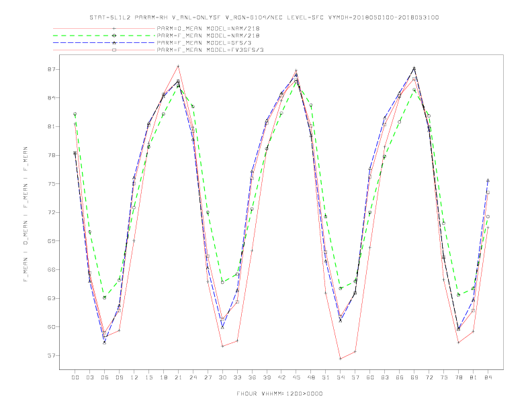Viewport: 532px width, 411px height.
Task: Click the x-axis forecast hour label 51
Action: 326,377
